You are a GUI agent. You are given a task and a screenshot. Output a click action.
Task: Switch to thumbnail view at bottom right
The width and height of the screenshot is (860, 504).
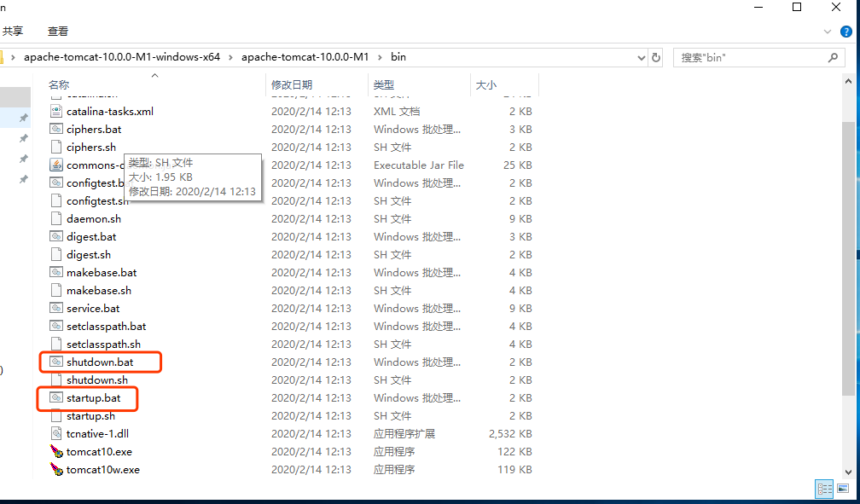[x=841, y=489]
